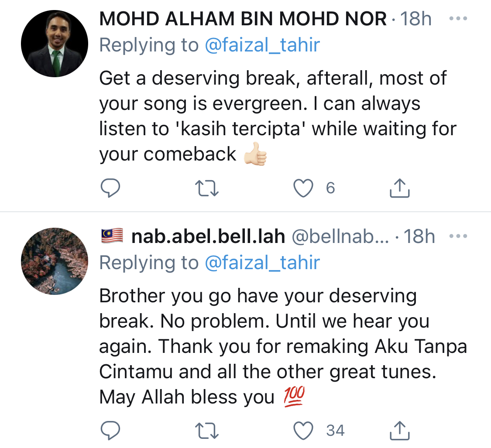
Task: View nab.abel.bell.lah's landscape avatar
Action: coord(55,261)
